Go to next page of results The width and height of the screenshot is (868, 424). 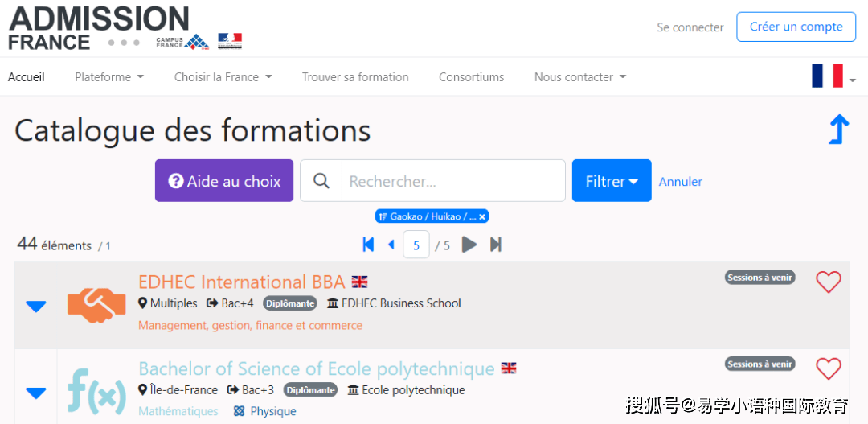[469, 245]
